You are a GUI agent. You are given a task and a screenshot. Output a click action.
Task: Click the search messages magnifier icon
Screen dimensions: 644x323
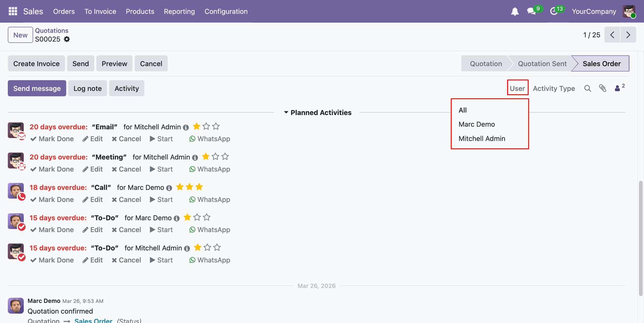pyautogui.click(x=587, y=88)
